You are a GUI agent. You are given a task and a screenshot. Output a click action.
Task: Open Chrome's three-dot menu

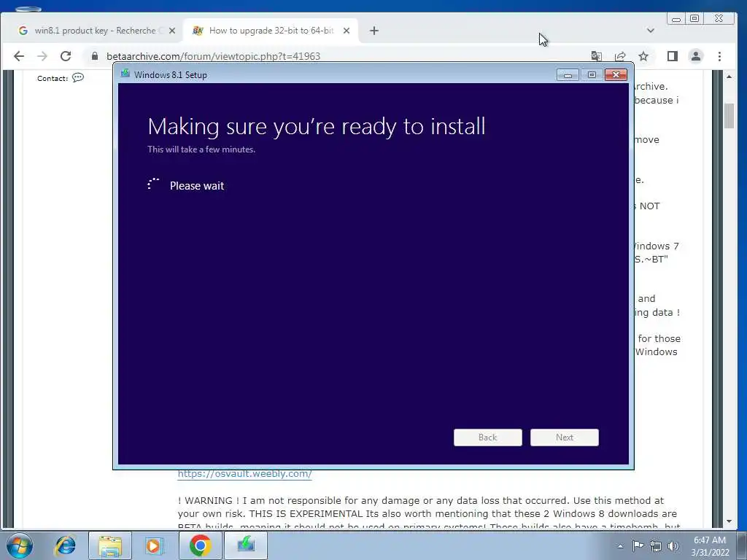coord(719,56)
